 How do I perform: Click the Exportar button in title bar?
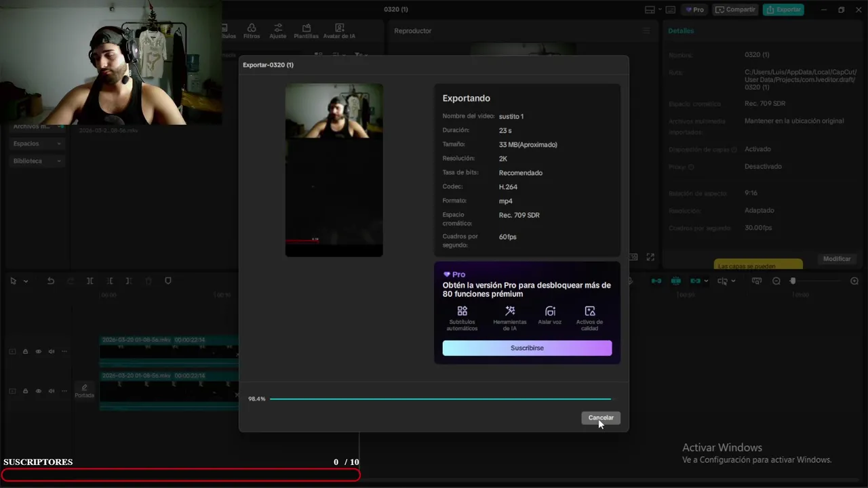coord(783,9)
